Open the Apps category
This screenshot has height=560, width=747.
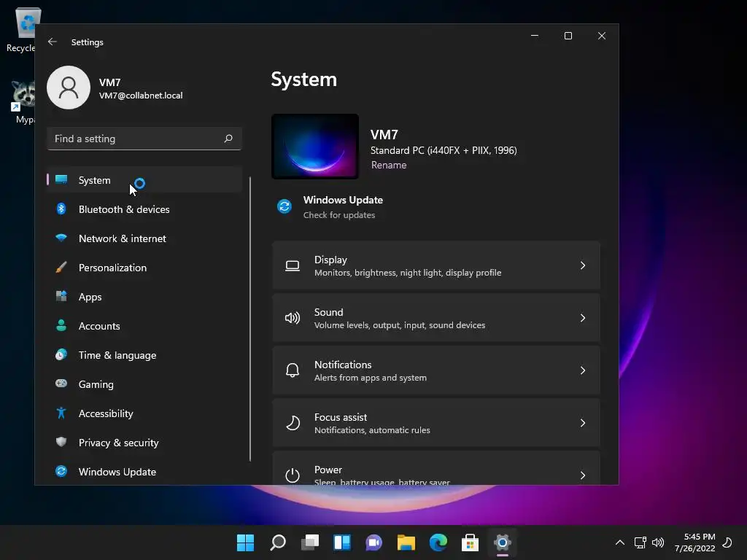click(x=145, y=297)
